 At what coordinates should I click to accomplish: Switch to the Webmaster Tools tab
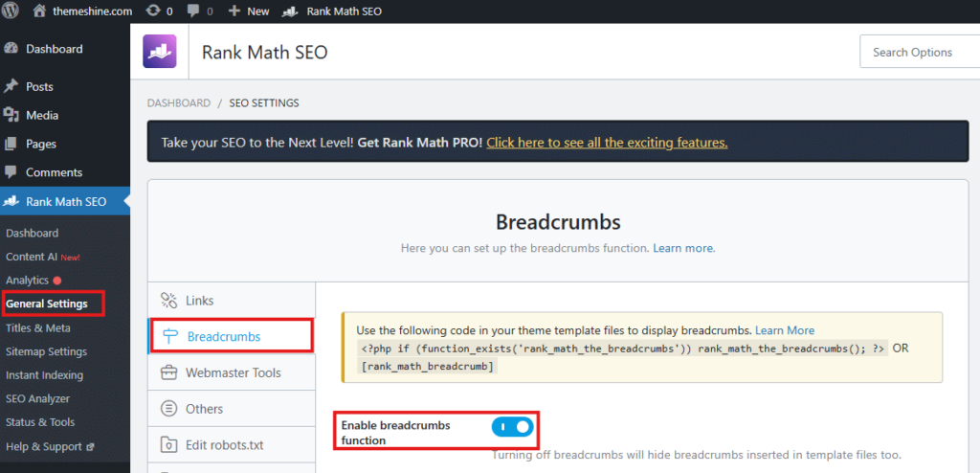232,372
